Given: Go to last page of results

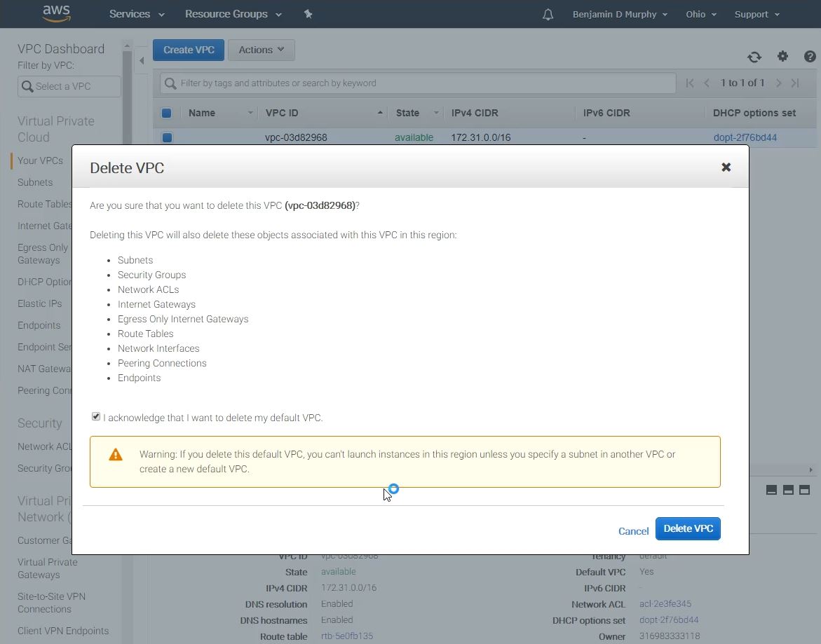Looking at the screenshot, I should pos(795,83).
